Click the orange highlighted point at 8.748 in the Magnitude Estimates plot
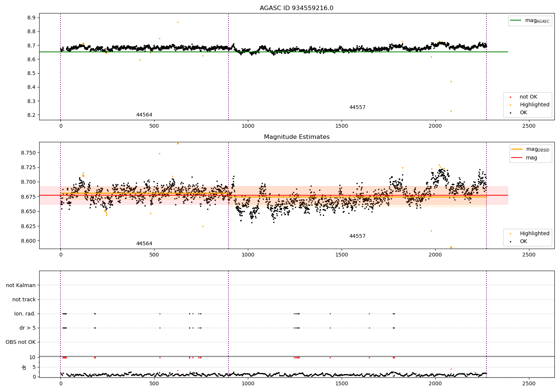560x392 pixels. 159,153
